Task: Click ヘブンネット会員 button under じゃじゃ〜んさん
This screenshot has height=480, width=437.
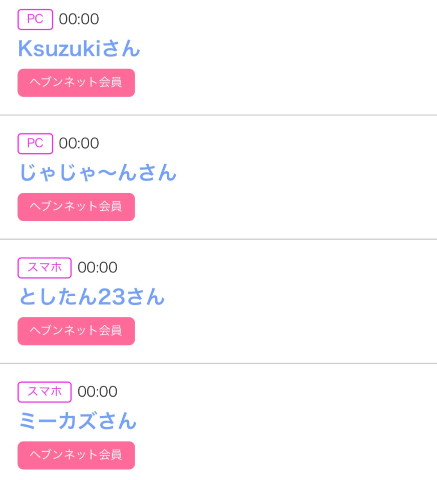Action: [x=76, y=207]
